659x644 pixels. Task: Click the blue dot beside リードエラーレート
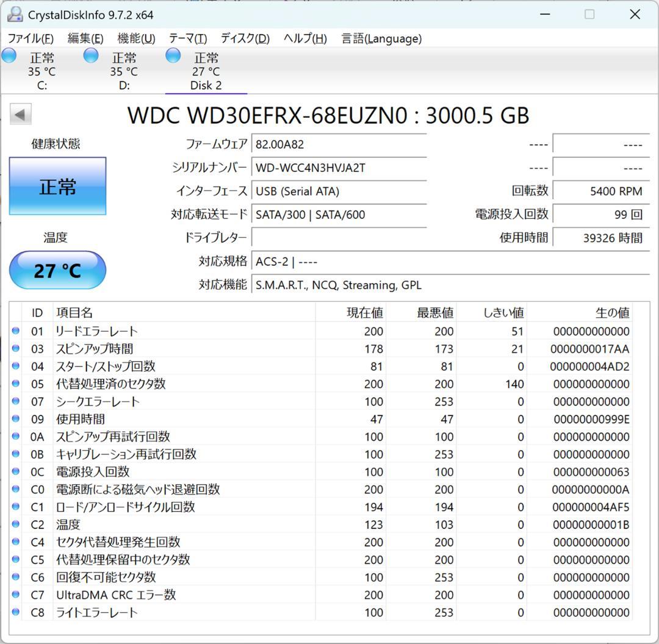point(15,331)
